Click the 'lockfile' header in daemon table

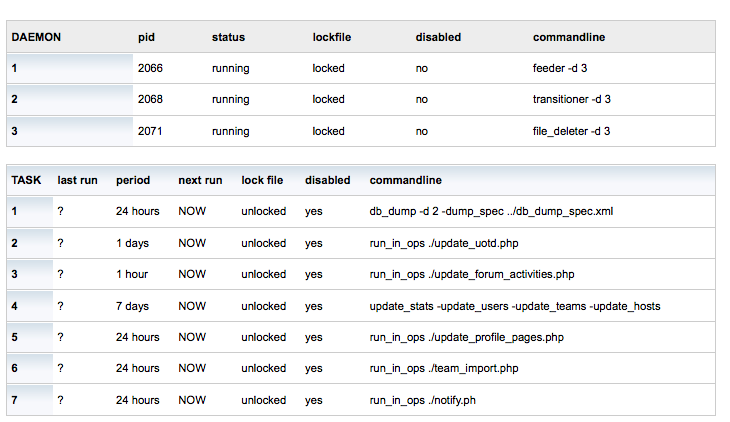point(332,37)
